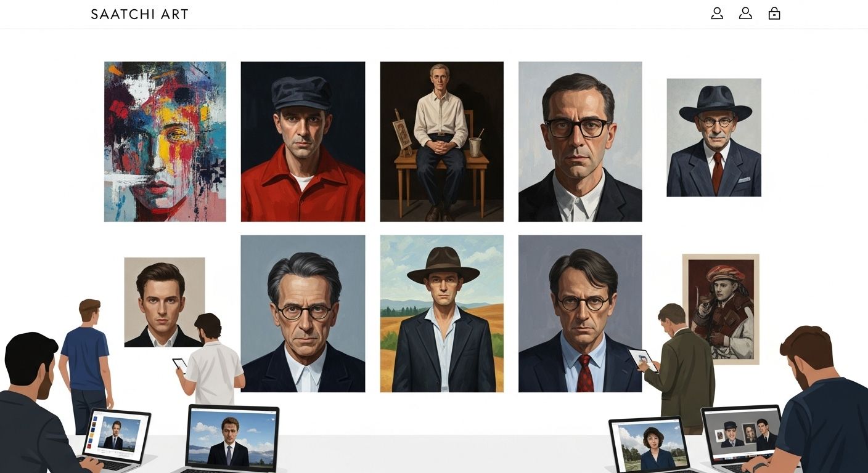Viewport: 868px width, 473px height.
Task: Select the second user account icon
Action: 745,13
